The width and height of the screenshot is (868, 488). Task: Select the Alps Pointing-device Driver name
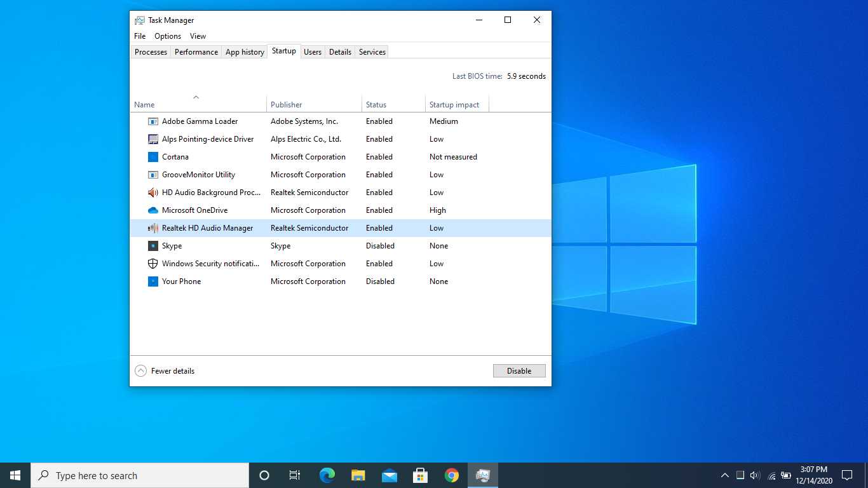[208, 139]
